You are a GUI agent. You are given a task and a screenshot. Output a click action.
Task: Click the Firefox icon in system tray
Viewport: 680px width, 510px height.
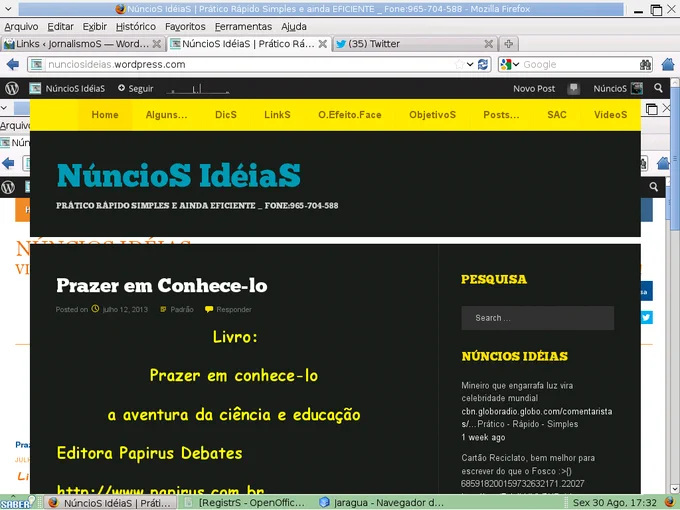(x=670, y=503)
